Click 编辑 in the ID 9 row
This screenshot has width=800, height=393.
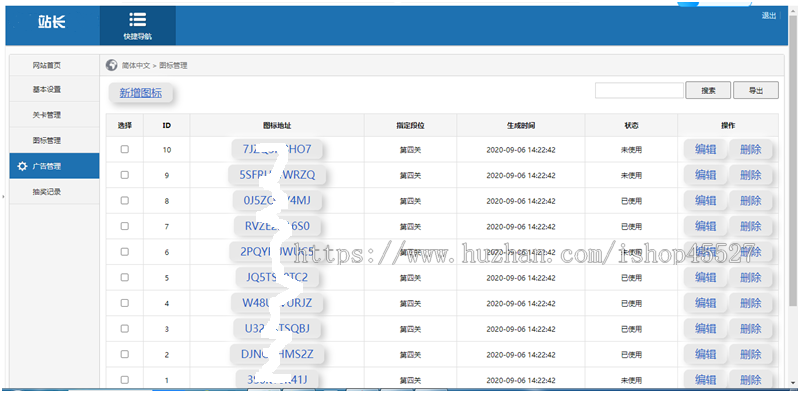[x=705, y=175]
